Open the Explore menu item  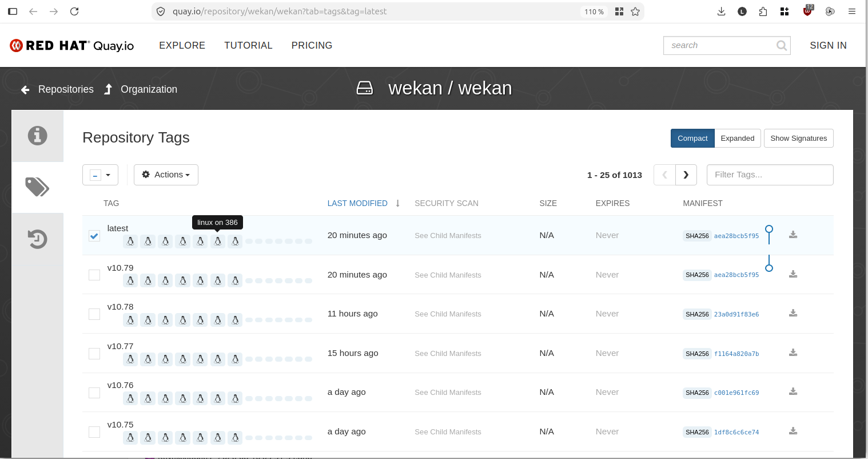182,46
